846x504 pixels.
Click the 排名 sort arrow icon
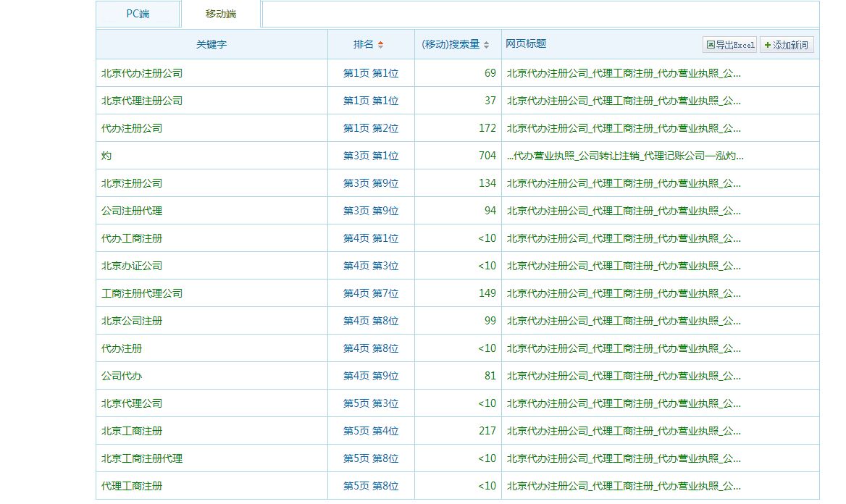tap(380, 45)
